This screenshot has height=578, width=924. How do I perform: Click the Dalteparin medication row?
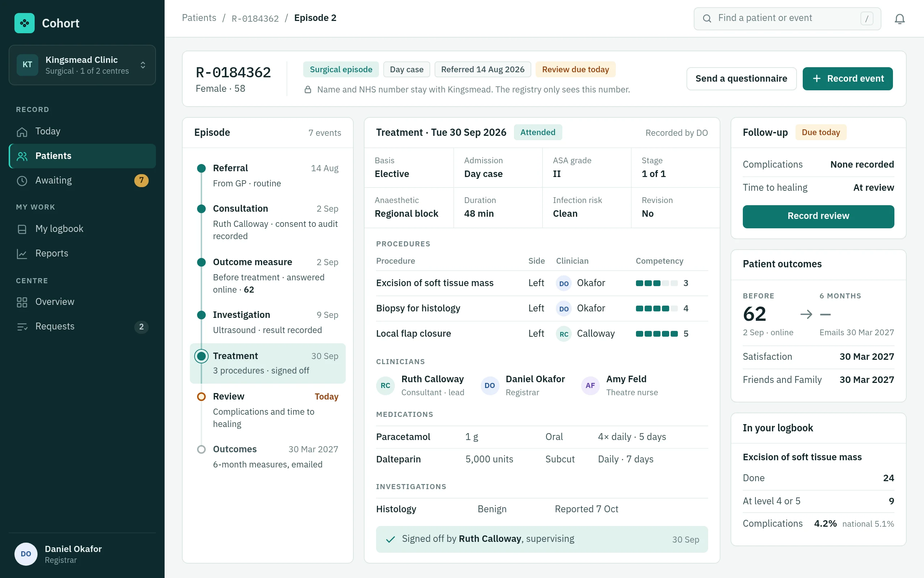[x=542, y=460]
